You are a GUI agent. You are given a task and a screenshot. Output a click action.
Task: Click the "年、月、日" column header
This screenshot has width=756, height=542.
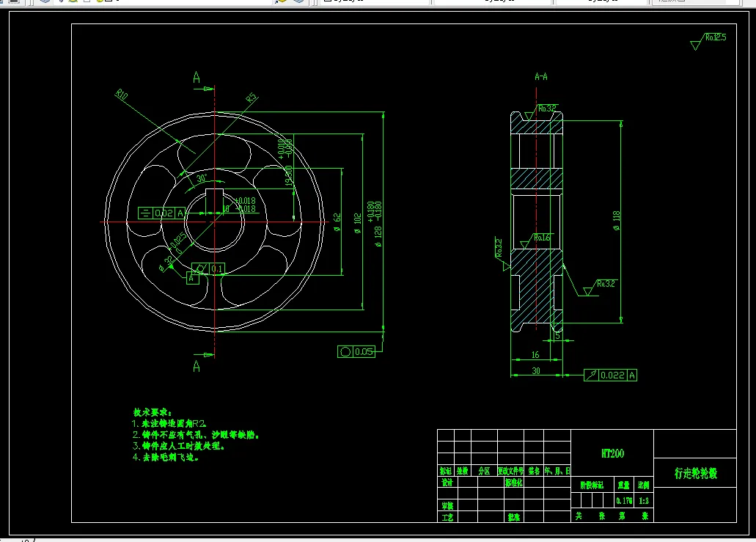click(557, 471)
